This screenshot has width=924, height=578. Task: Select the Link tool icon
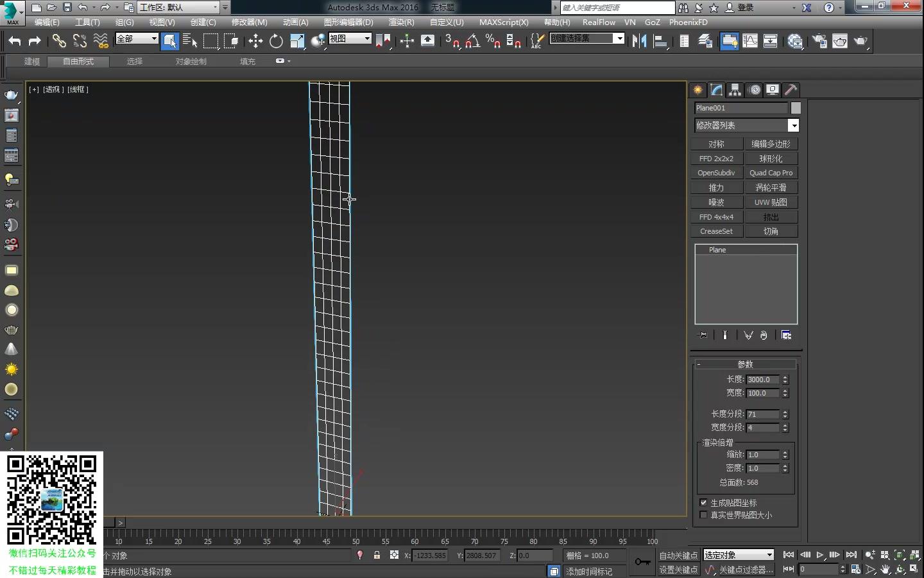(59, 41)
